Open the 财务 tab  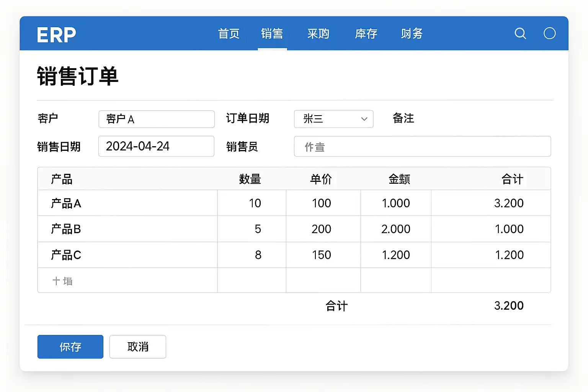pos(412,34)
